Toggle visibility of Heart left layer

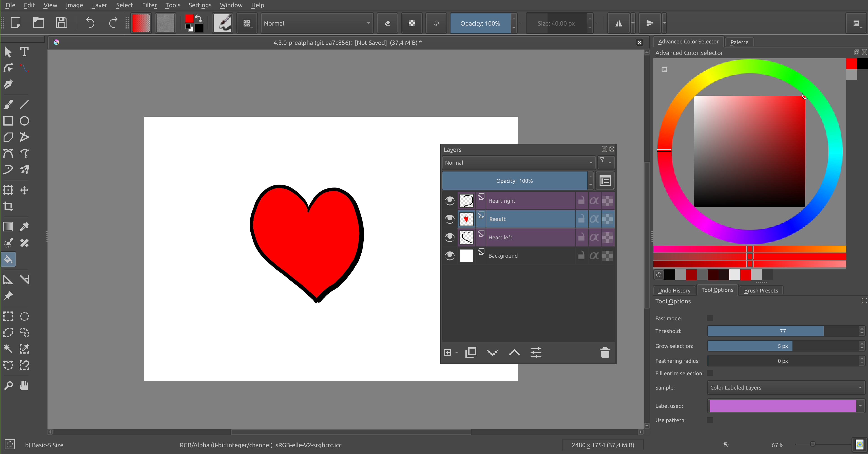point(450,237)
